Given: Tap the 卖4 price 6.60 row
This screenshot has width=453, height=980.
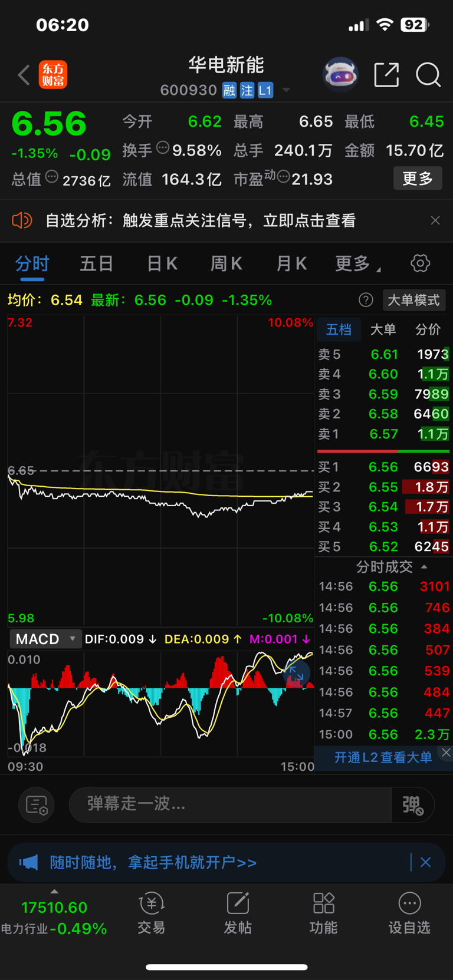Looking at the screenshot, I should click(383, 374).
